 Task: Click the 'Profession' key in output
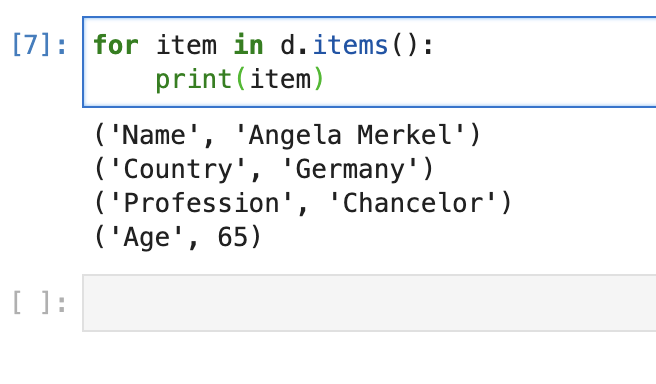pyautogui.click(x=201, y=203)
